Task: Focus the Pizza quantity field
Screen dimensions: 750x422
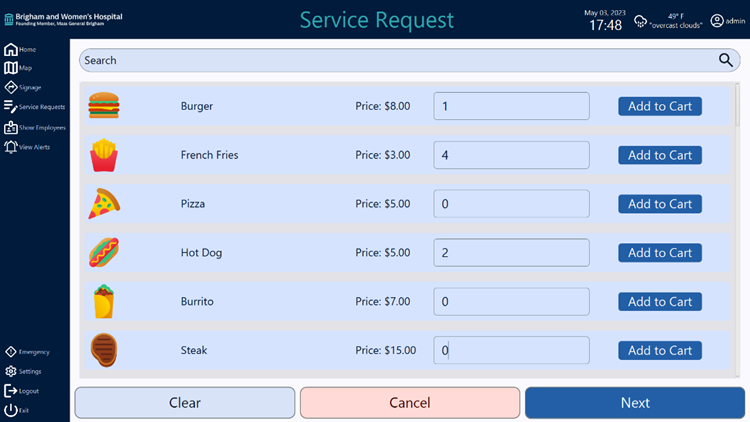Action: [x=511, y=204]
